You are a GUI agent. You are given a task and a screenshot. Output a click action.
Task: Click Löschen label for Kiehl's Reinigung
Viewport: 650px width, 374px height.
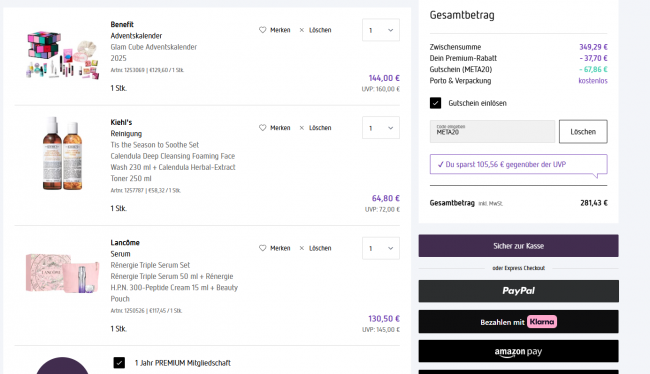[x=320, y=128]
